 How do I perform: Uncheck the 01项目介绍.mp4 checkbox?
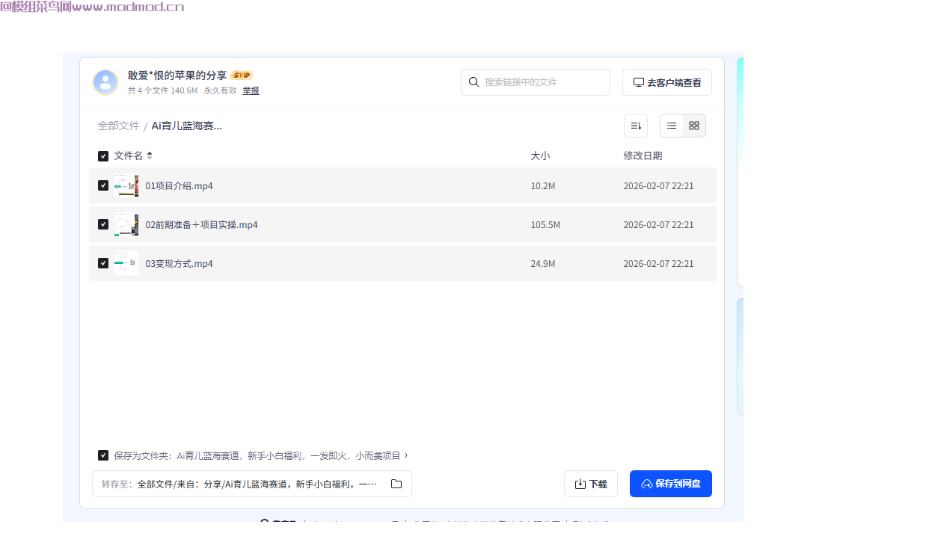coord(103,185)
